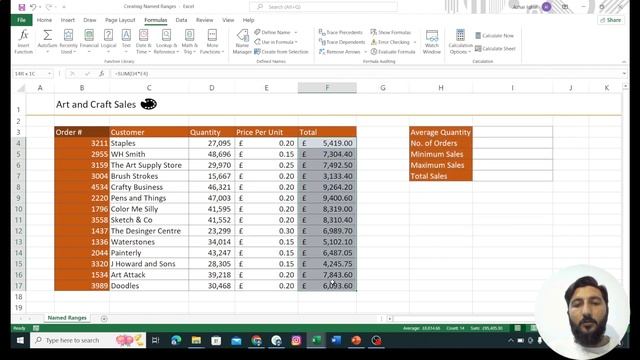Click the Share button
The image size is (640, 360).
[x=611, y=20]
